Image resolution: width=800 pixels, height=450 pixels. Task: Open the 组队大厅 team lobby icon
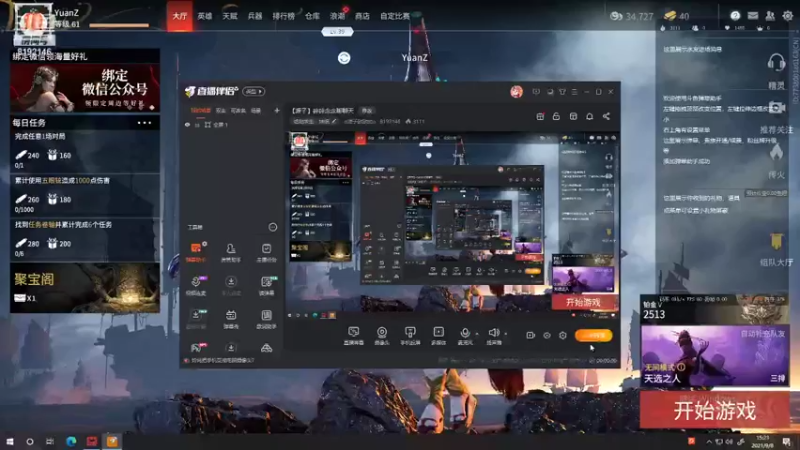(x=776, y=241)
